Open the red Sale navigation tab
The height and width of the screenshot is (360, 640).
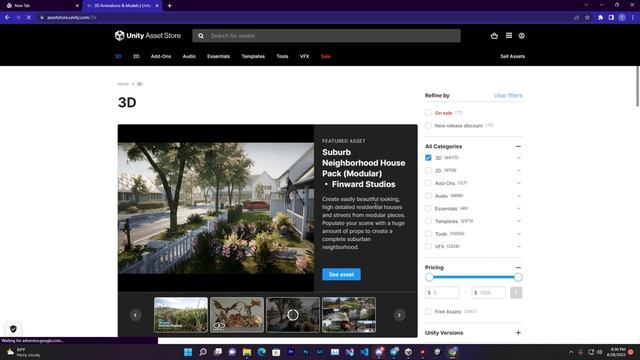tap(326, 56)
